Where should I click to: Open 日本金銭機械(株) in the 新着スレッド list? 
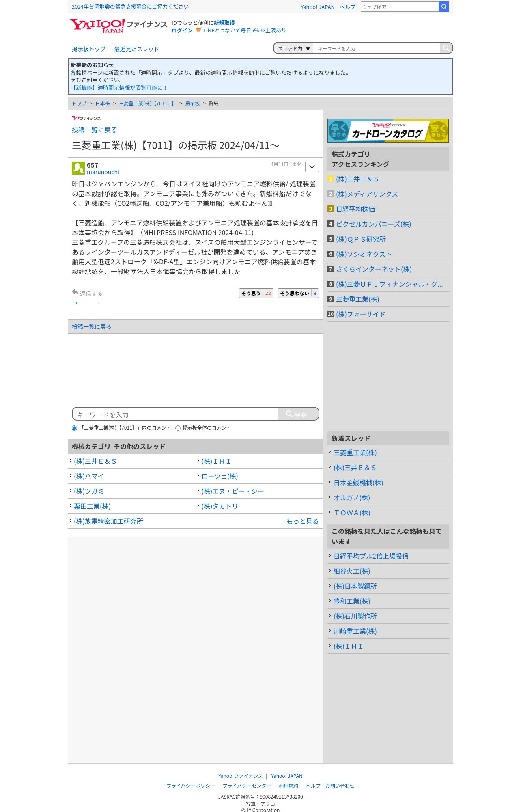(x=358, y=483)
